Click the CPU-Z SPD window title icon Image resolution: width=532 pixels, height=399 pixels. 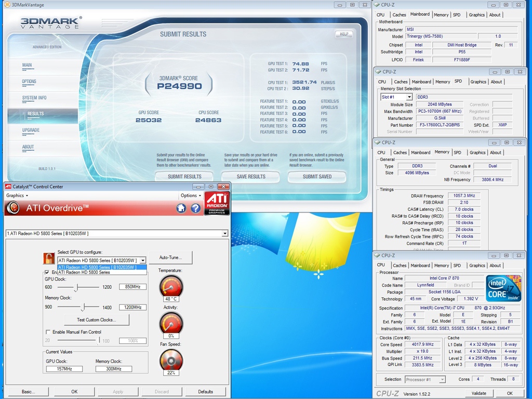378,72
